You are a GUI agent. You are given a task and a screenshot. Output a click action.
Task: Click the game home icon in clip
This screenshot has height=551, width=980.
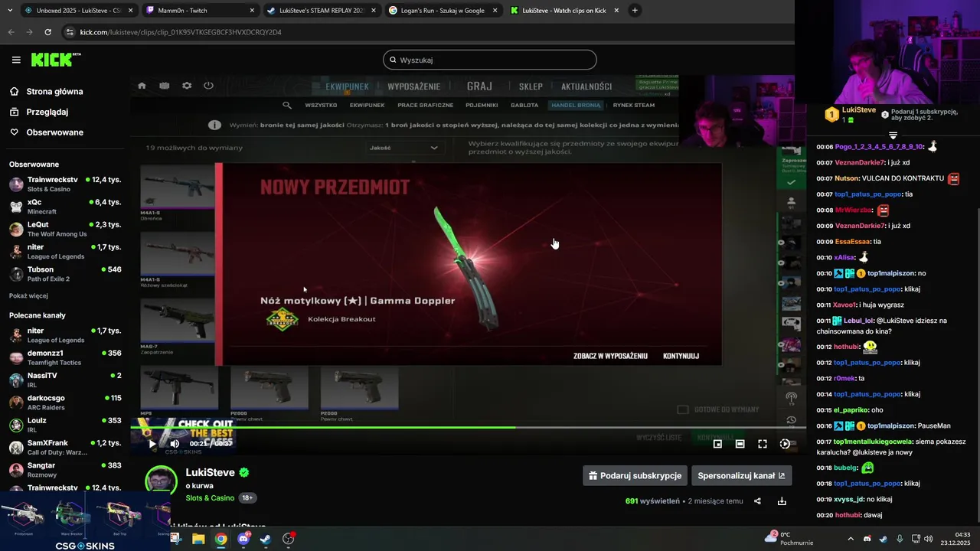point(142,86)
